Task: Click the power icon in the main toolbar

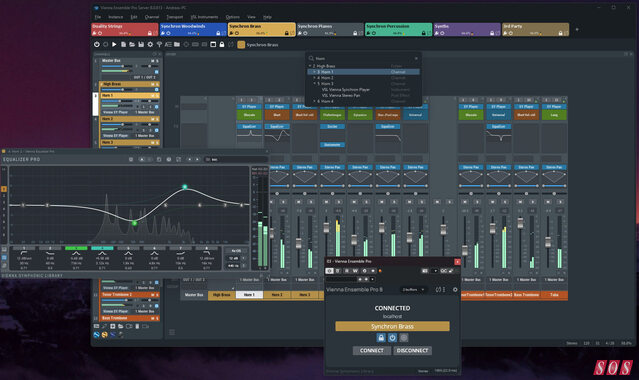Action: tap(97, 44)
